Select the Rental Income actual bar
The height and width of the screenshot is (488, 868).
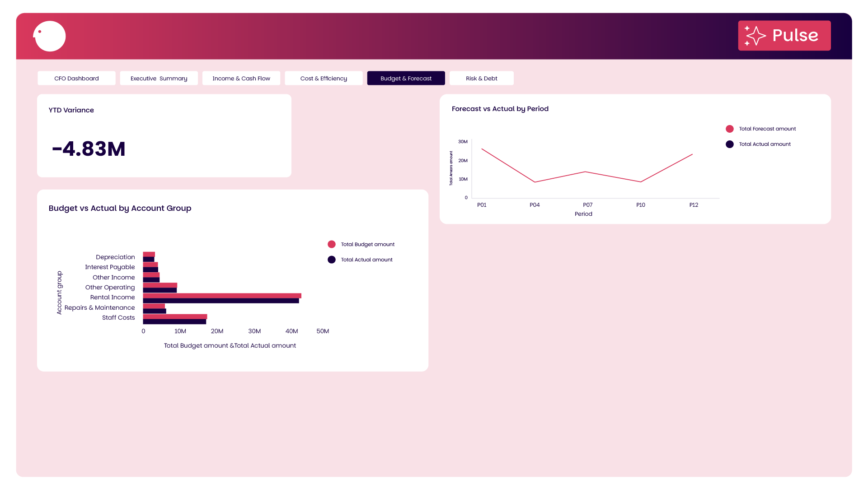pyautogui.click(x=221, y=301)
